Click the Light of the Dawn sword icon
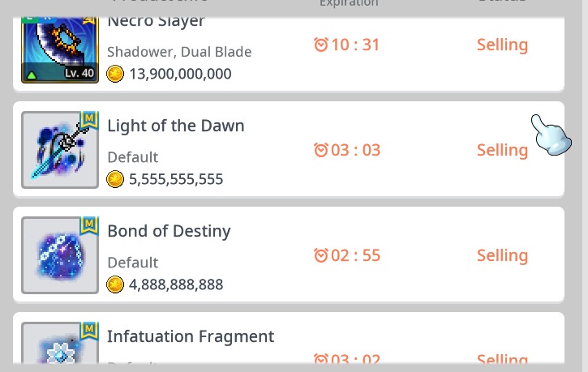This screenshot has height=372, width=588. pos(59,150)
